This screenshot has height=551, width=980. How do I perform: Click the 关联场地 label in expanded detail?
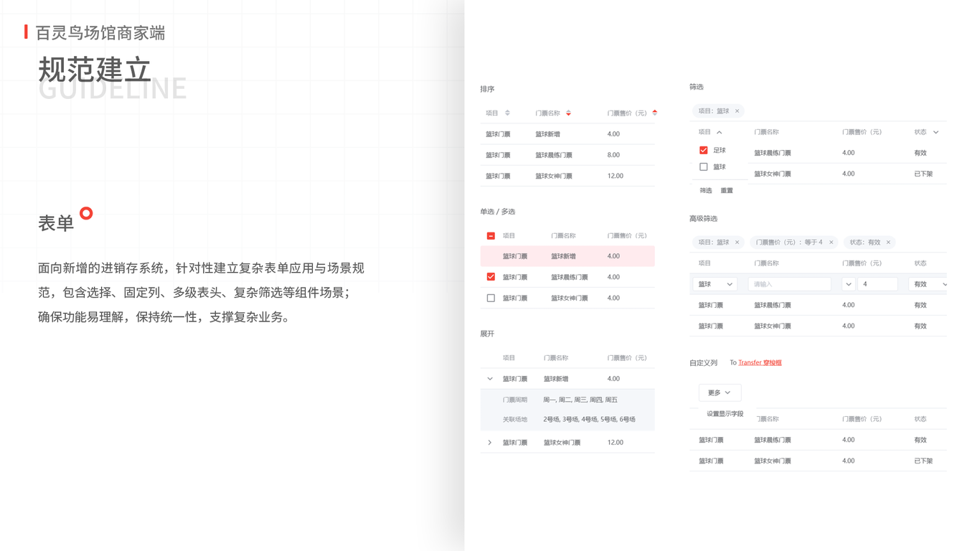click(x=515, y=420)
